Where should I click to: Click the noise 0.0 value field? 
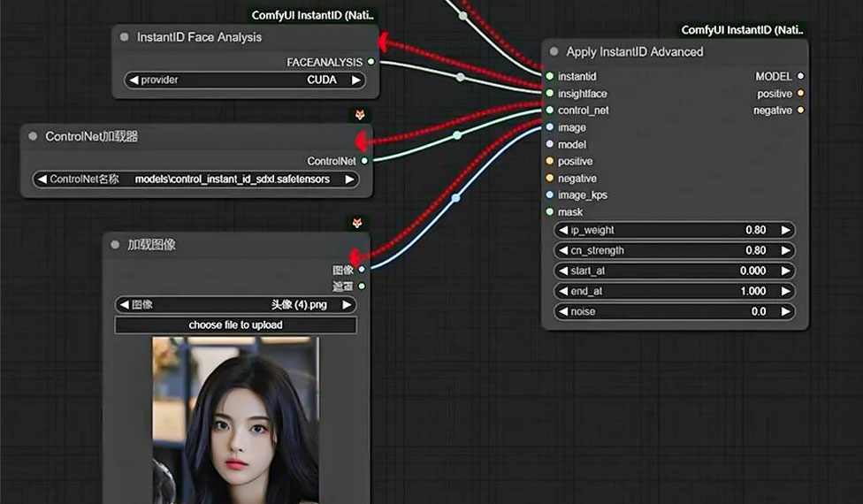674,311
